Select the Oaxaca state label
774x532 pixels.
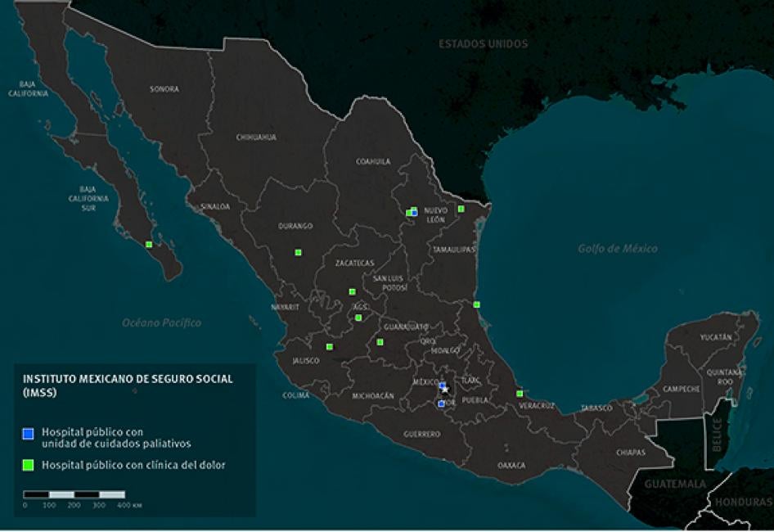point(511,465)
